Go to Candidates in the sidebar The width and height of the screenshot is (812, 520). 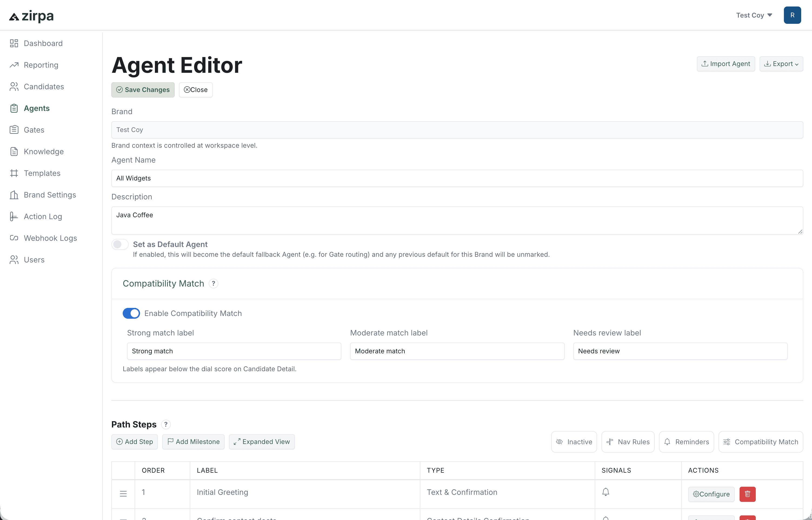[44, 87]
